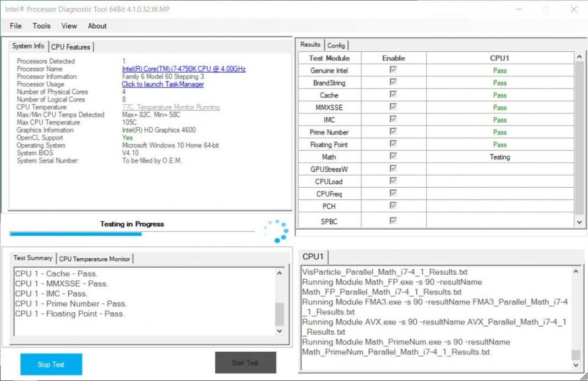This screenshot has height=381, width=588.
Task: Switch to the Config tab
Action: [x=337, y=45]
